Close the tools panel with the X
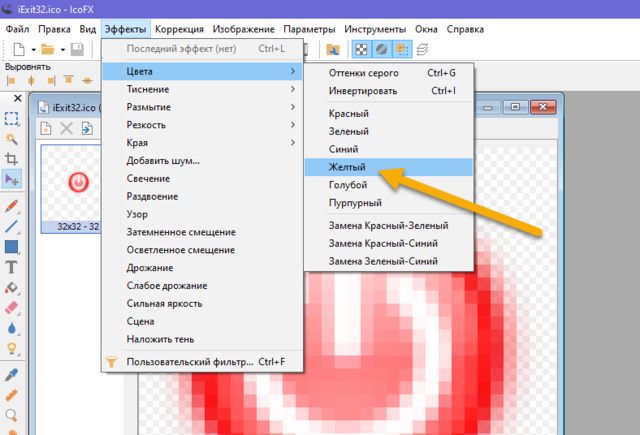 pyautogui.click(x=18, y=98)
